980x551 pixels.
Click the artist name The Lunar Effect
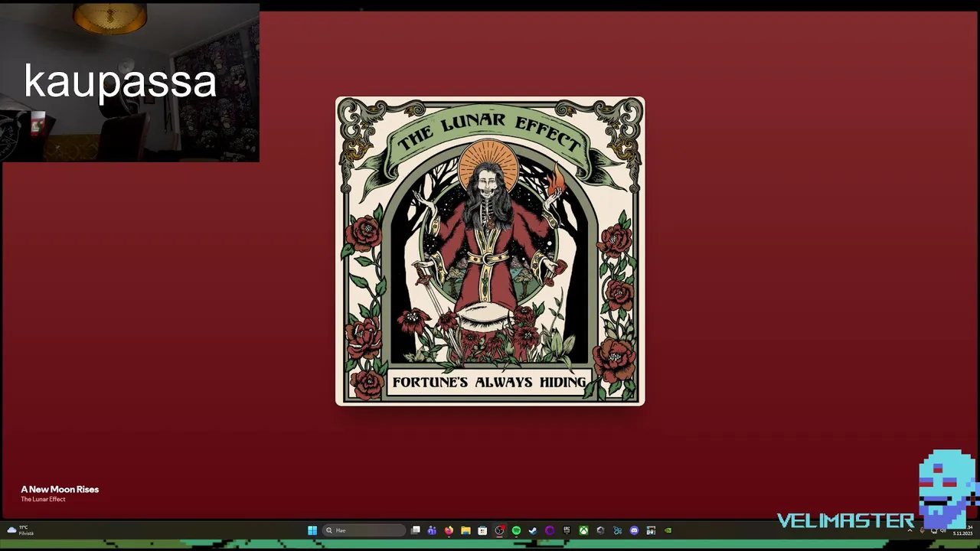[43, 499]
